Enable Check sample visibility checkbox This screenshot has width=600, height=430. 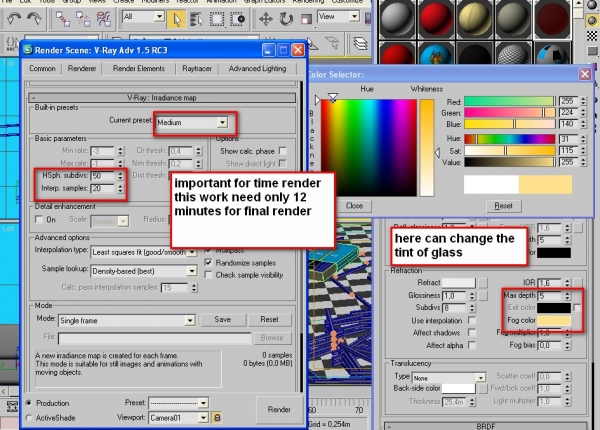(x=208, y=275)
